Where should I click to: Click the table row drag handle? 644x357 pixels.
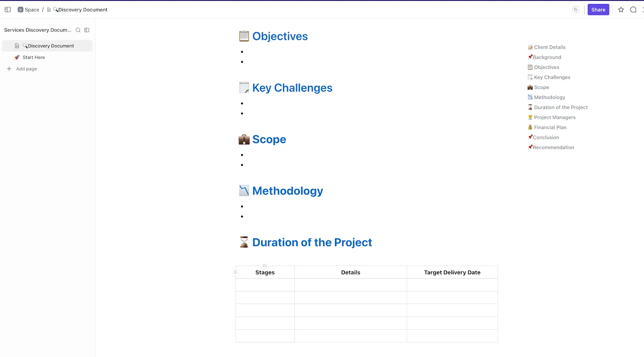tap(235, 272)
